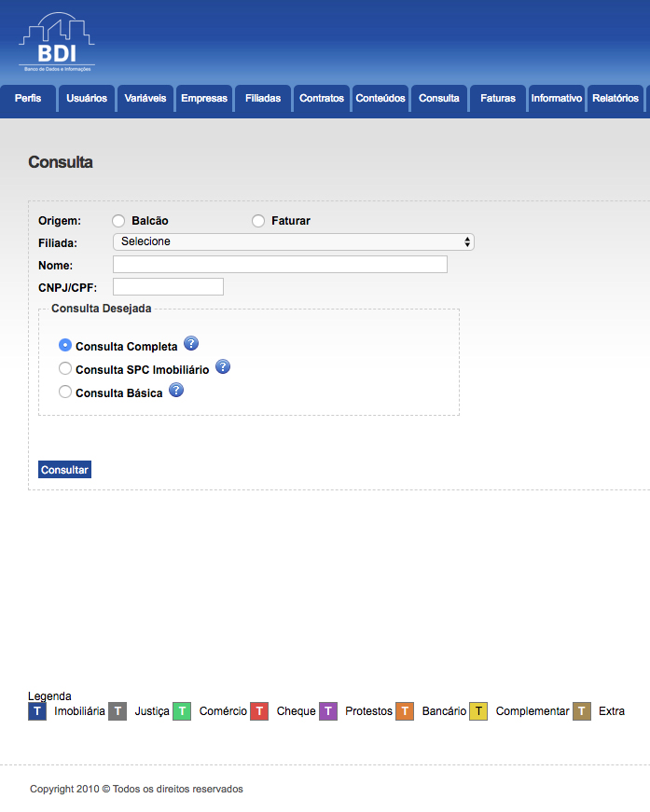The image size is (650, 812).
Task: Click help icon beside Consulta Básica
Action: (175, 391)
